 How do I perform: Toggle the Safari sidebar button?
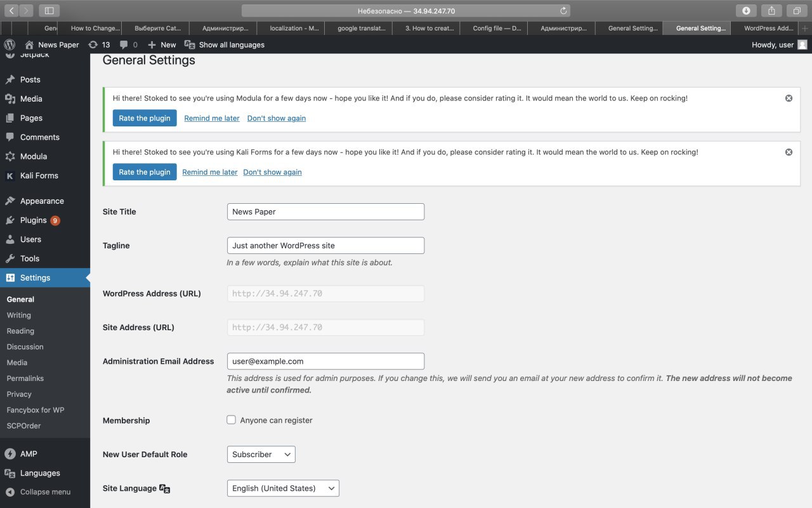(x=49, y=11)
